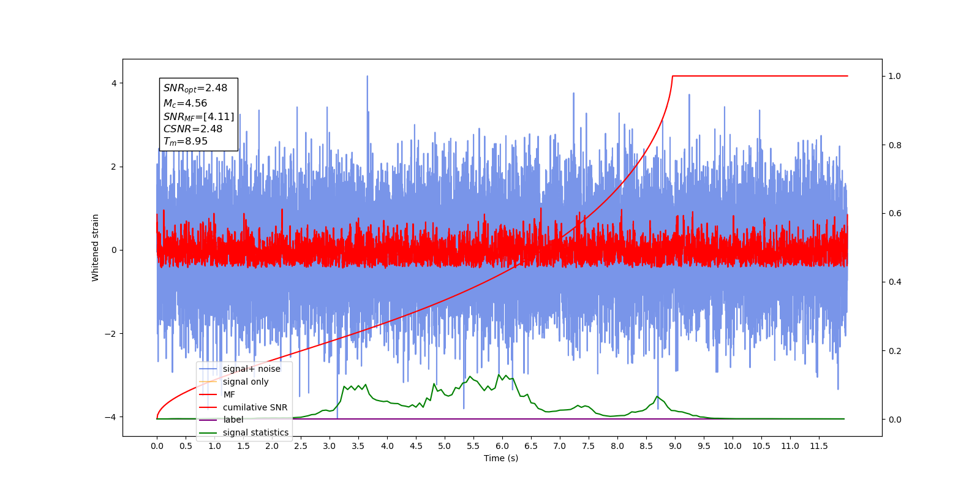Click the x-axis tick label 4.5
This screenshot has height=490, width=980.
[x=416, y=446]
